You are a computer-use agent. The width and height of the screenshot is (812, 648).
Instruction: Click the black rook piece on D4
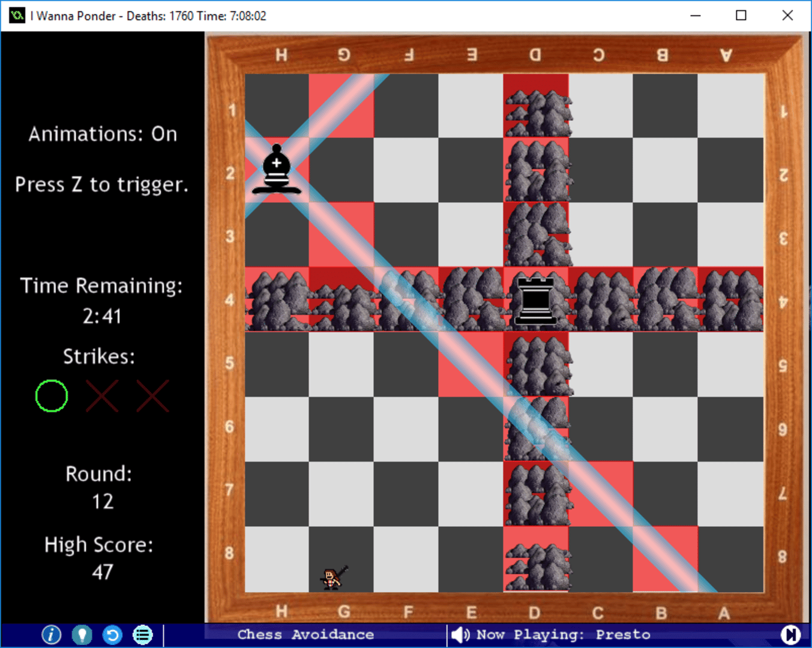point(536,299)
